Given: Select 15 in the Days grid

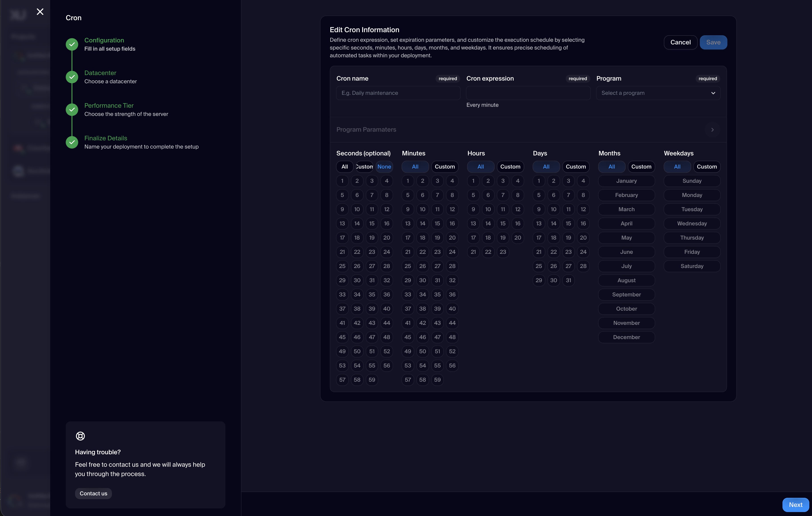Looking at the screenshot, I should (569, 223).
